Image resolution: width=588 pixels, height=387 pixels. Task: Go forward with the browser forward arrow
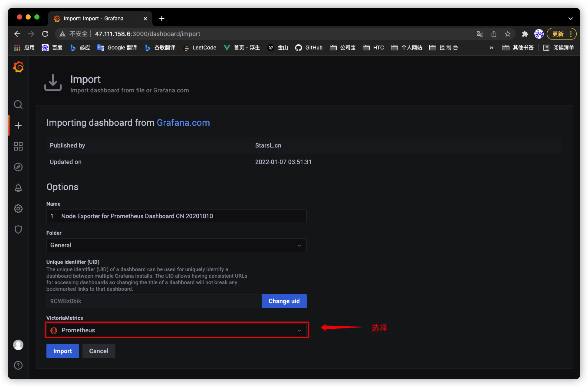(x=31, y=34)
